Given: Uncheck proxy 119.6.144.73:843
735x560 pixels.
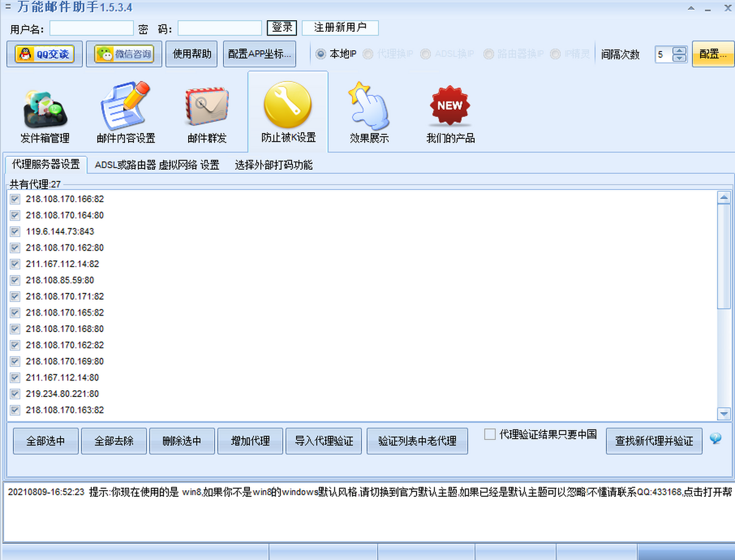Looking at the screenshot, I should click(15, 232).
